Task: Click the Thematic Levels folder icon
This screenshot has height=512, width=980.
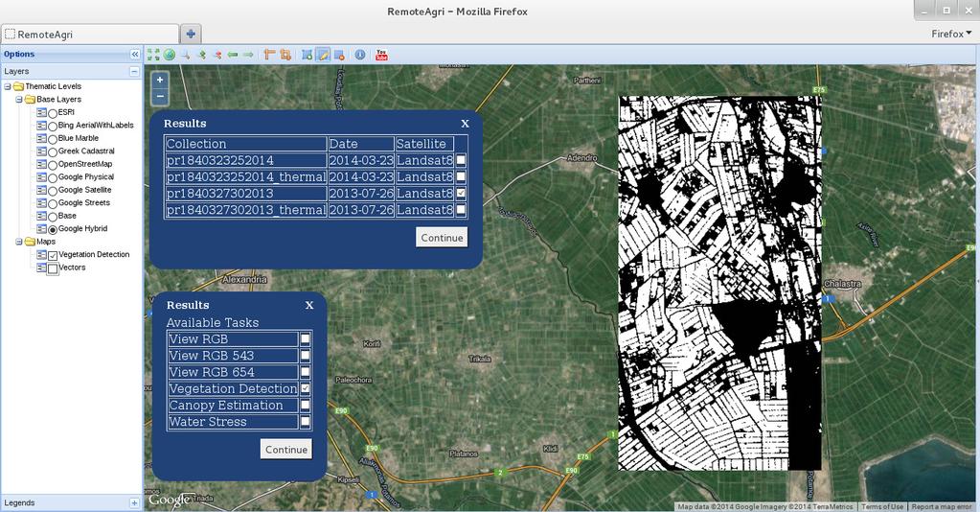Action: click(x=18, y=86)
